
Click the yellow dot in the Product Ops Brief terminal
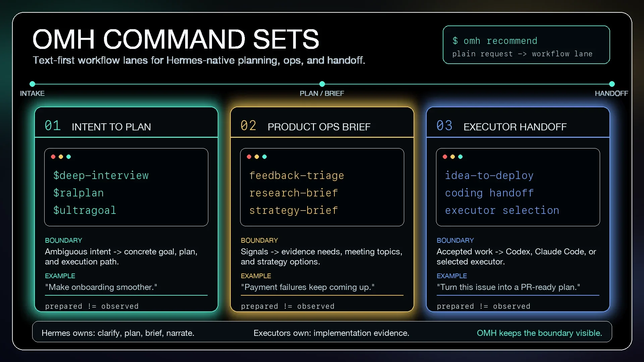click(x=257, y=157)
